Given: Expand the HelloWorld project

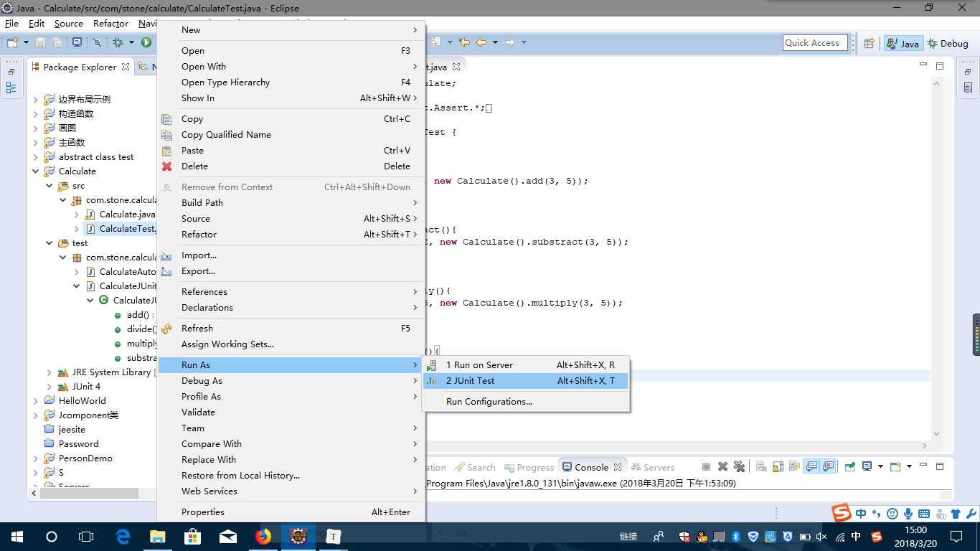Looking at the screenshot, I should pos(36,401).
